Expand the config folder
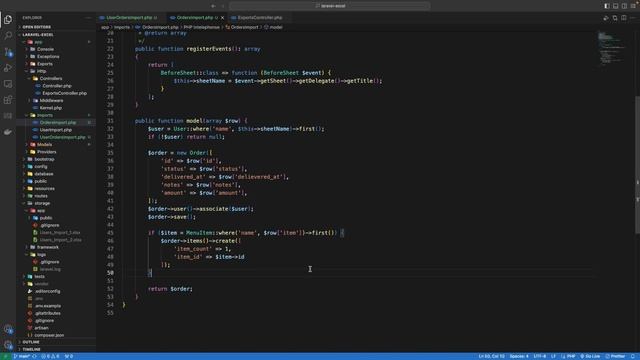This screenshot has width=640, height=360. pyautogui.click(x=40, y=167)
